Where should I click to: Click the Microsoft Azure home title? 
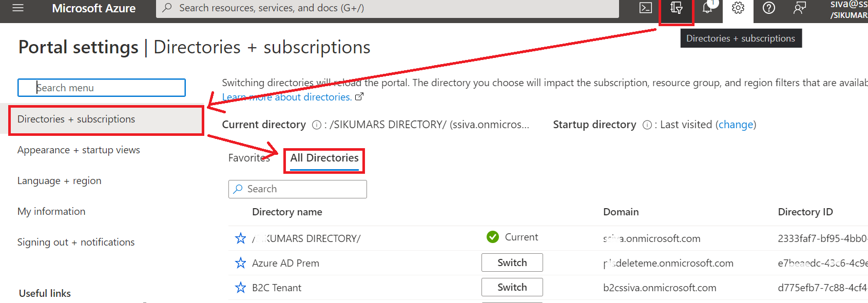coord(94,8)
